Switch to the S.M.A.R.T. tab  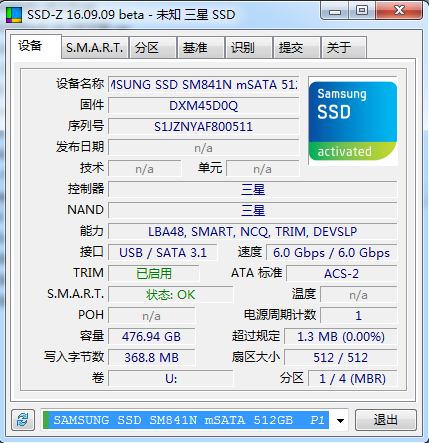(x=95, y=48)
